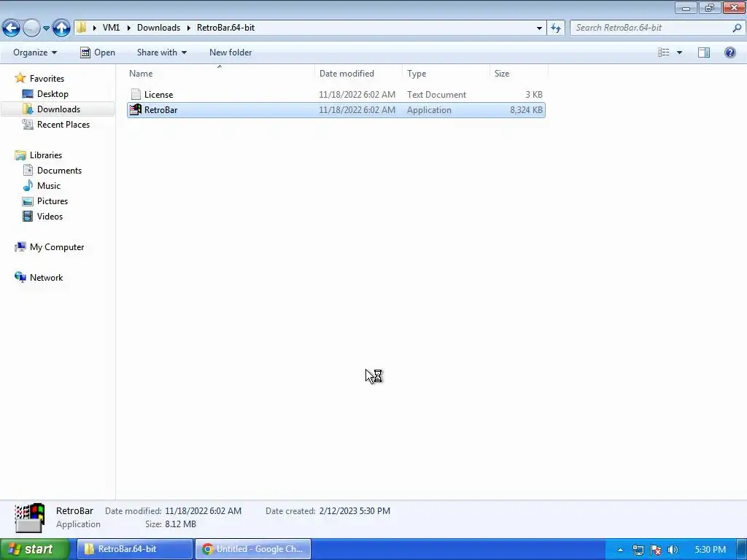
Task: Click the Network globe icon
Action: coord(20,277)
